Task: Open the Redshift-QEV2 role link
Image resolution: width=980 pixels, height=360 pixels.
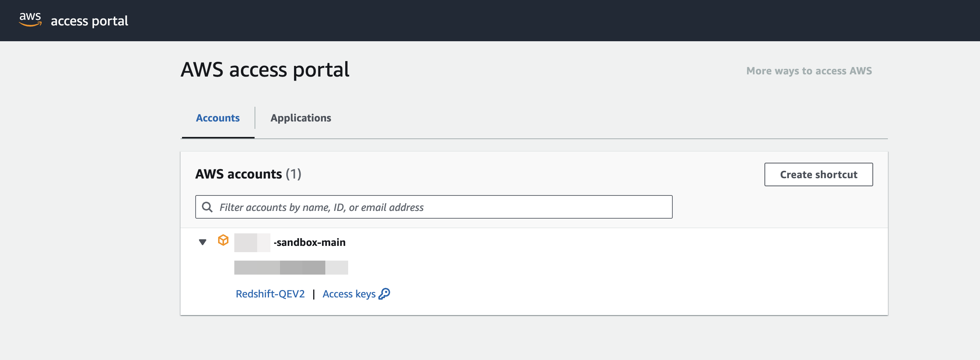Action: click(x=270, y=293)
